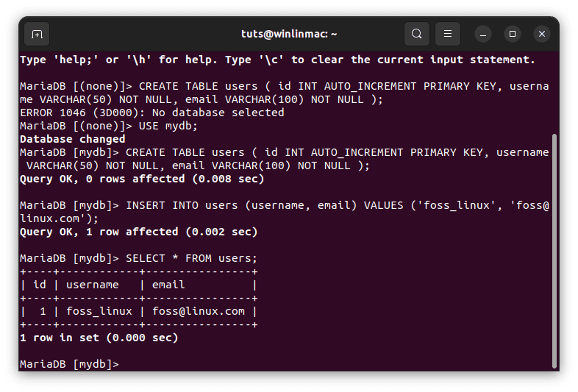Open a new terminal tab

37,35
